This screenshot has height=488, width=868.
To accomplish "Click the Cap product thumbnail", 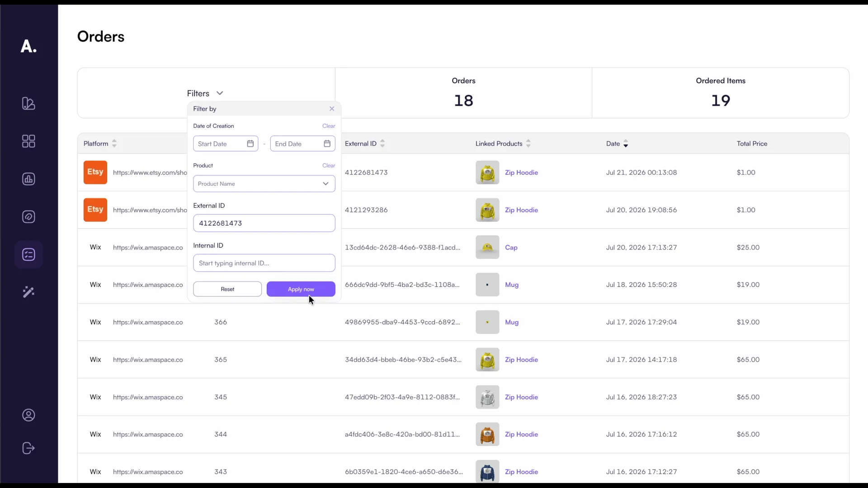I will click(487, 247).
